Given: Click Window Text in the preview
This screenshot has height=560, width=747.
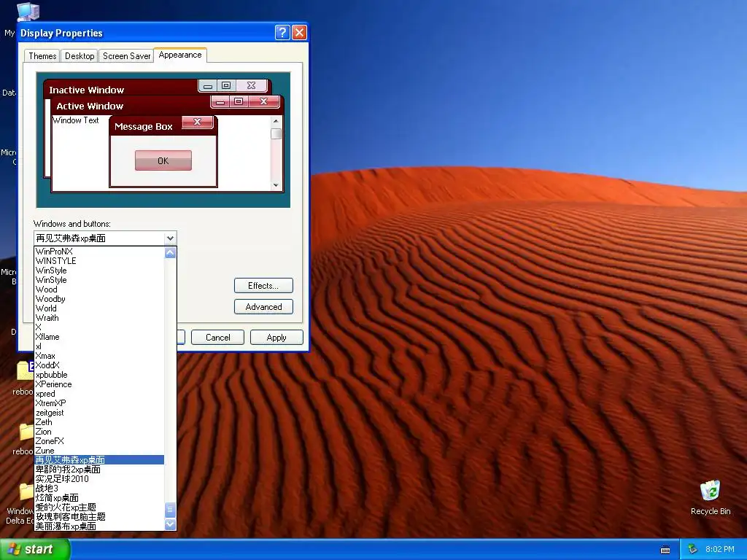Looking at the screenshot, I should coord(76,120).
